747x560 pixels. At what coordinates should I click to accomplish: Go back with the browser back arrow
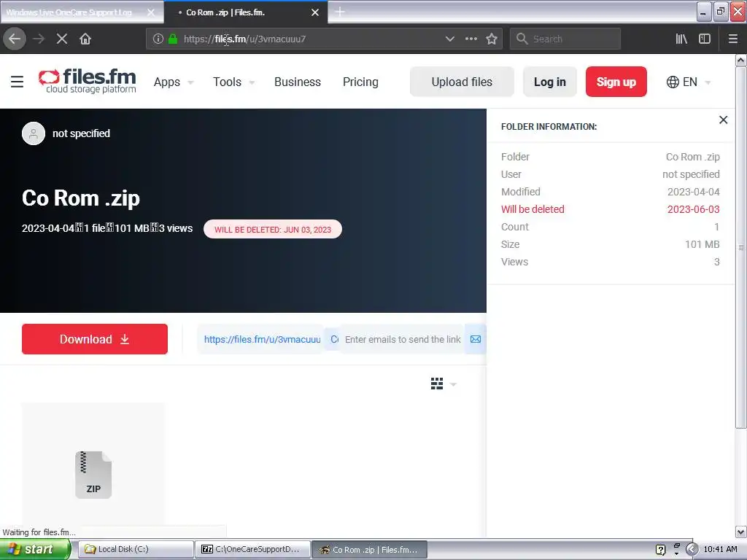pyautogui.click(x=15, y=39)
